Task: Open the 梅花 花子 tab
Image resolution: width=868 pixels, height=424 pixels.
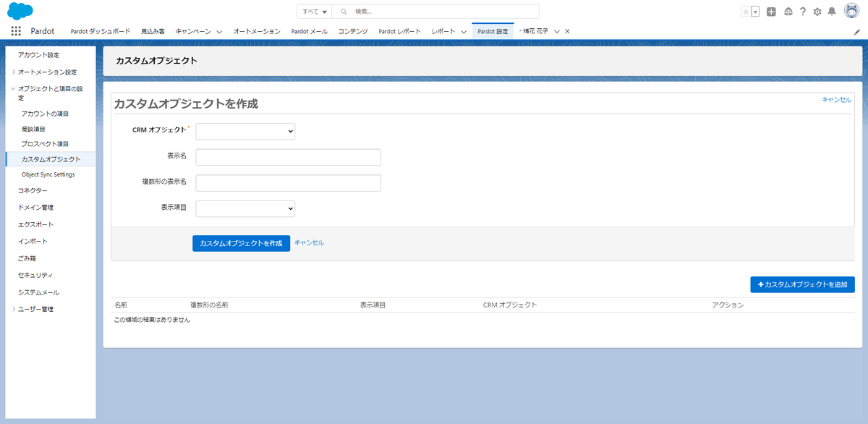Action: [535, 31]
